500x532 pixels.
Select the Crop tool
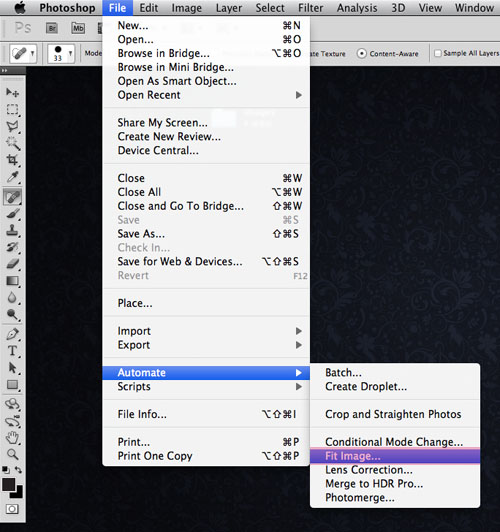click(13, 160)
